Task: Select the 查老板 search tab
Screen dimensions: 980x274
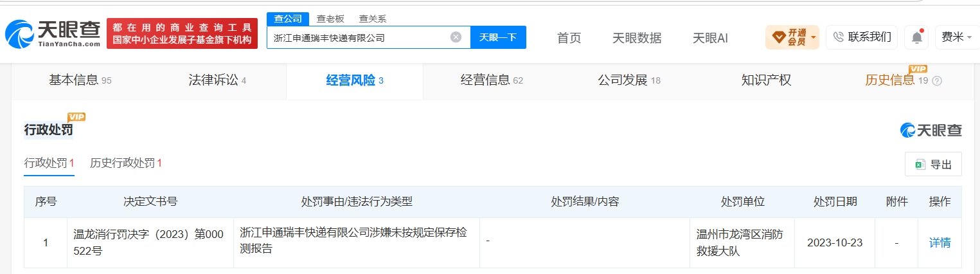Action: (330, 19)
